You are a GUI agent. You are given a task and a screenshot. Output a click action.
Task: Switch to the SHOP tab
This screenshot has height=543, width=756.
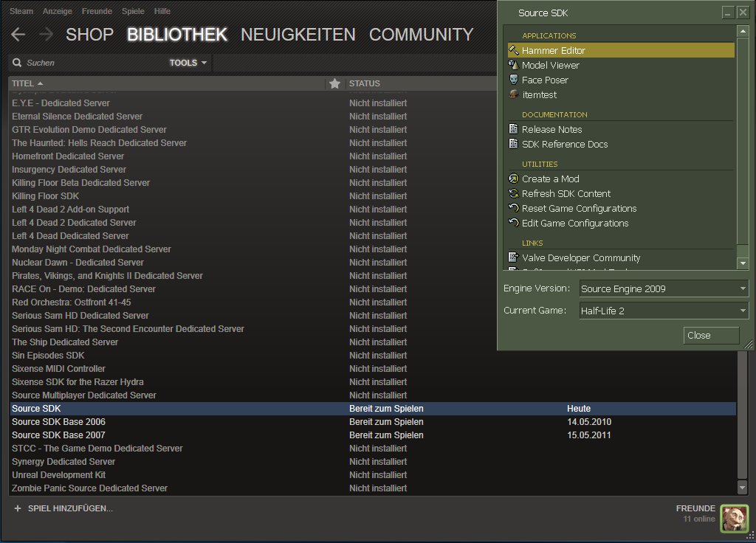pyautogui.click(x=89, y=35)
